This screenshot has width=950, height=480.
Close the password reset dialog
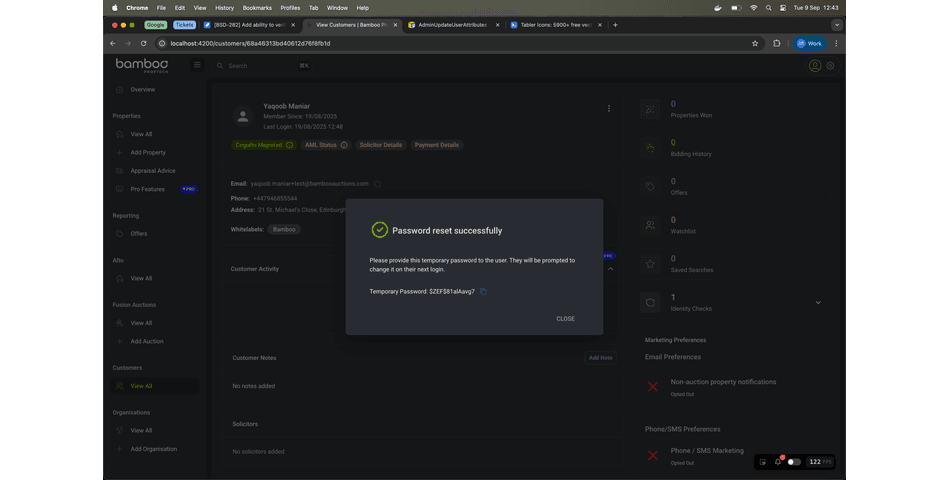pyautogui.click(x=565, y=319)
